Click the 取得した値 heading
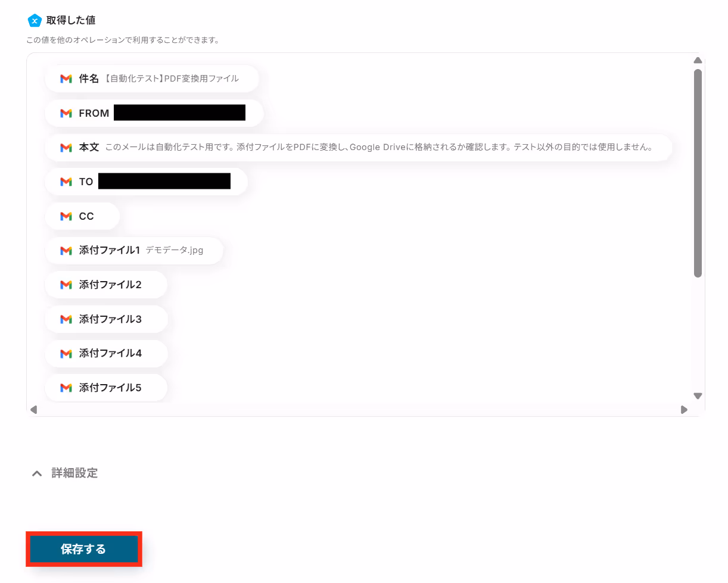 tap(71, 20)
